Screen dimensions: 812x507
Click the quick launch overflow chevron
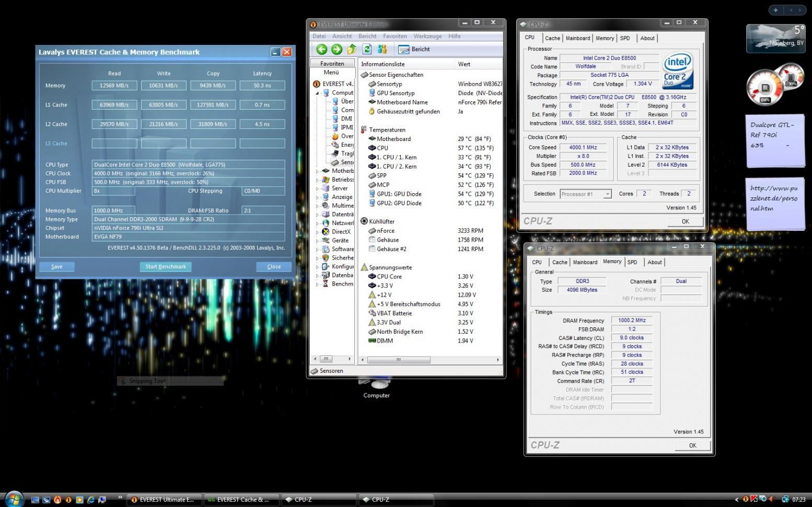pos(120,497)
